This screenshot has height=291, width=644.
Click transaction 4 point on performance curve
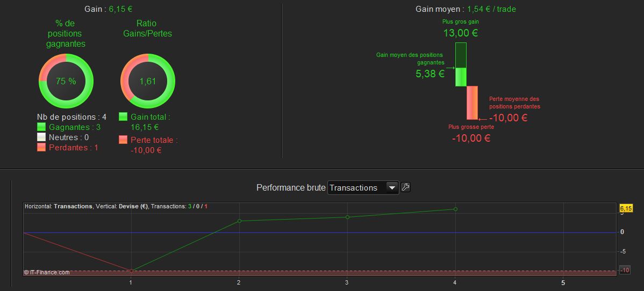[455, 209]
